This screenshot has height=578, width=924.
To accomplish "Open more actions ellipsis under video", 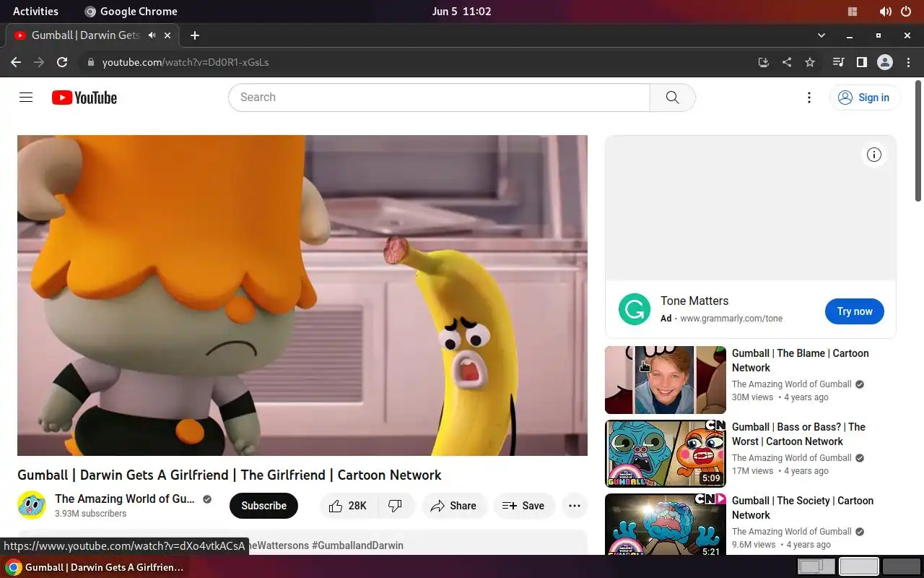I will coord(575,506).
